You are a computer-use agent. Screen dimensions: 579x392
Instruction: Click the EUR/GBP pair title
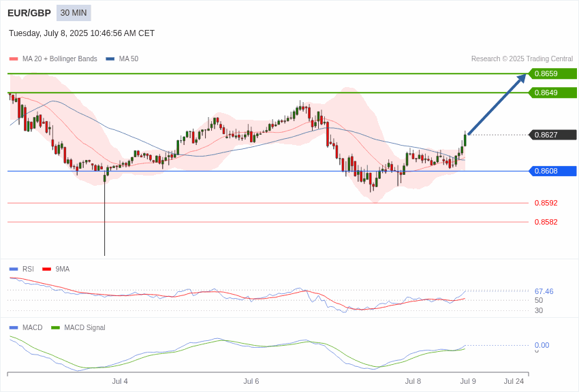tap(29, 13)
